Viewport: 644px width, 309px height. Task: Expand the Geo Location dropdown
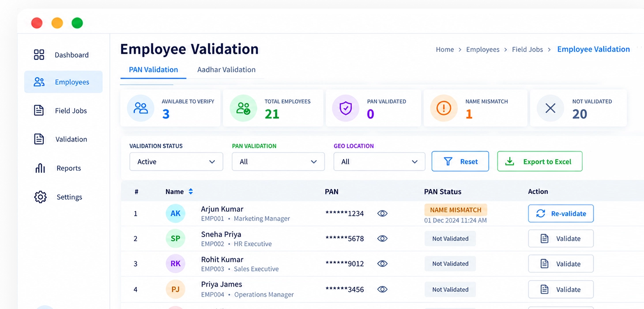coord(379,162)
